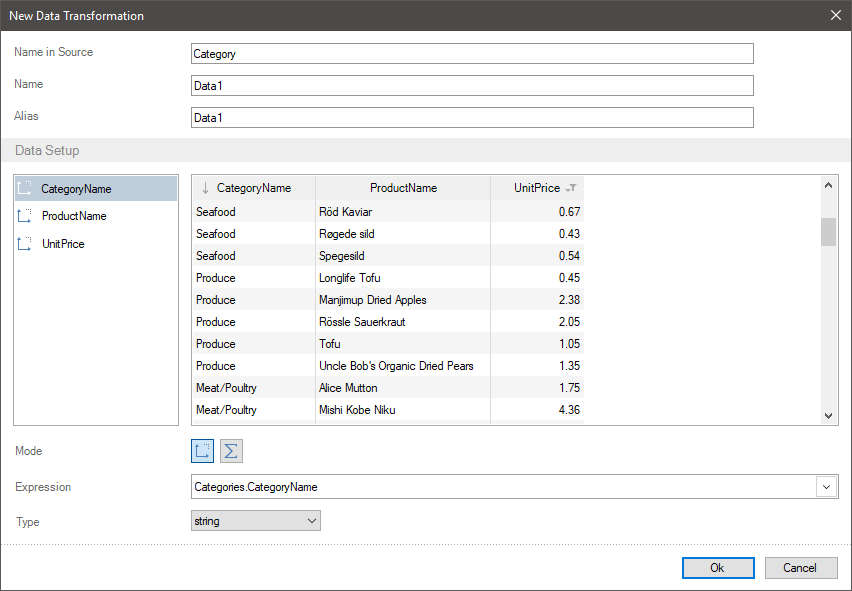Click the vertical scrollbar thumb in data grid
This screenshot has height=591, width=852.
coord(828,231)
